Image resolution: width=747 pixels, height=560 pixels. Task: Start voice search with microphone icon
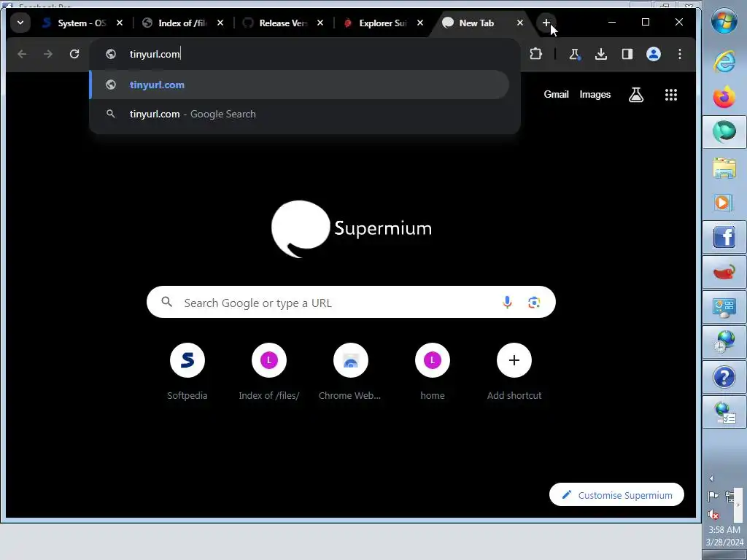pos(507,303)
